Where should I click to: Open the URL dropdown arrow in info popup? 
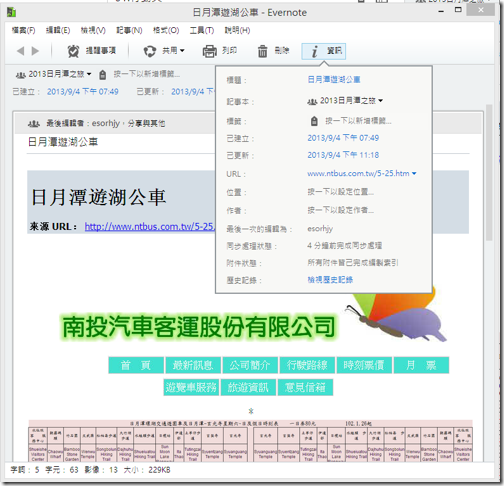point(414,173)
